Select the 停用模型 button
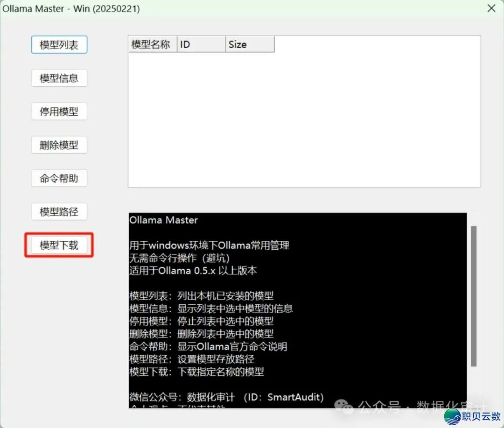504x428 pixels. (x=59, y=112)
